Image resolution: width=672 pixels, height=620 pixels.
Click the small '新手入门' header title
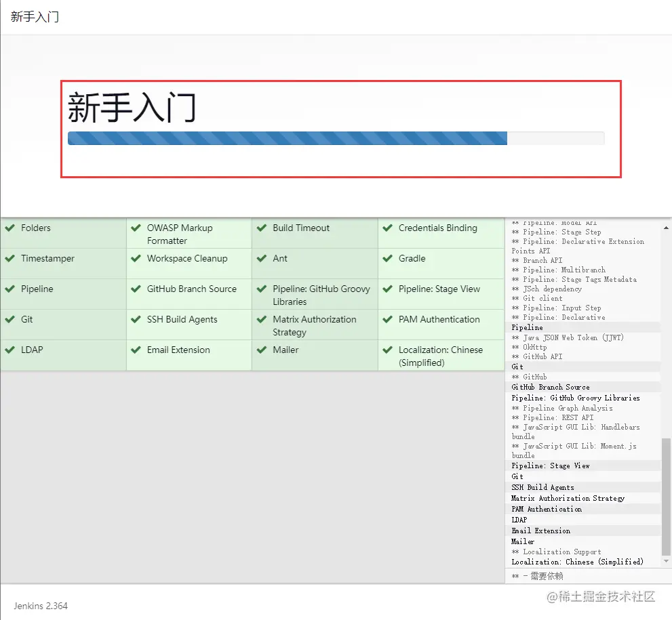pos(35,17)
